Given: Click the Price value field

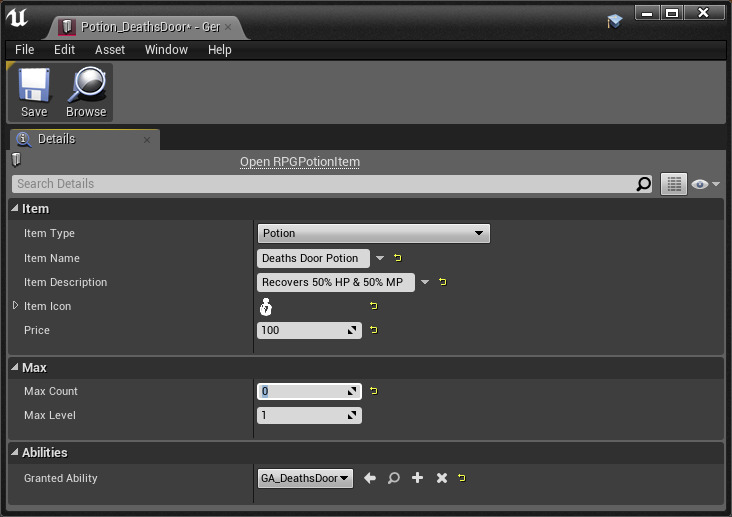Looking at the screenshot, I should (309, 330).
